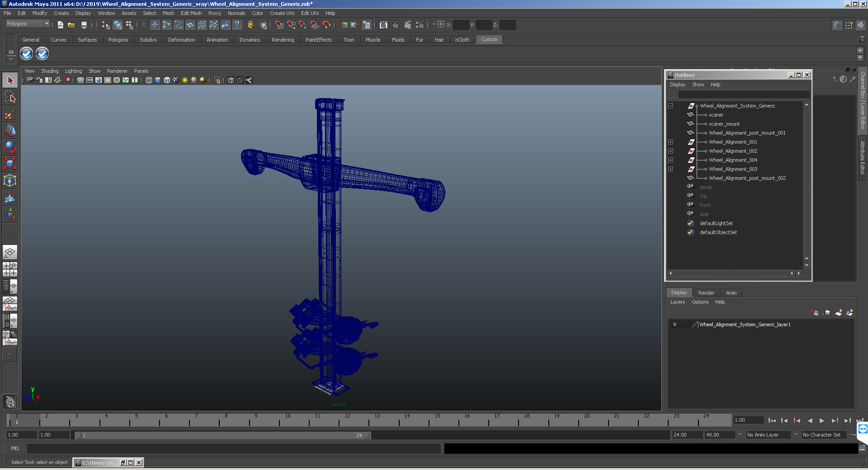Image resolution: width=868 pixels, height=470 pixels.
Task: Click the MEL command input field
Action: 234,448
